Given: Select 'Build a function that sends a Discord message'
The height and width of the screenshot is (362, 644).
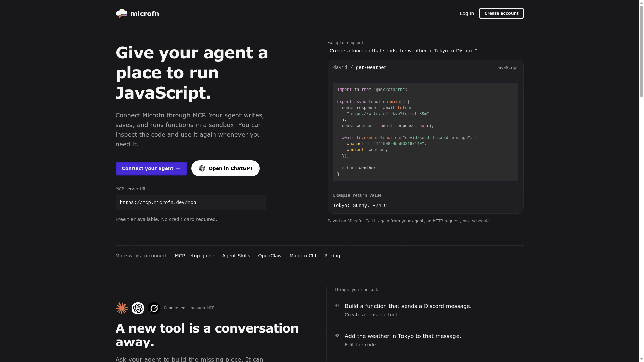Looking at the screenshot, I should [408, 306].
